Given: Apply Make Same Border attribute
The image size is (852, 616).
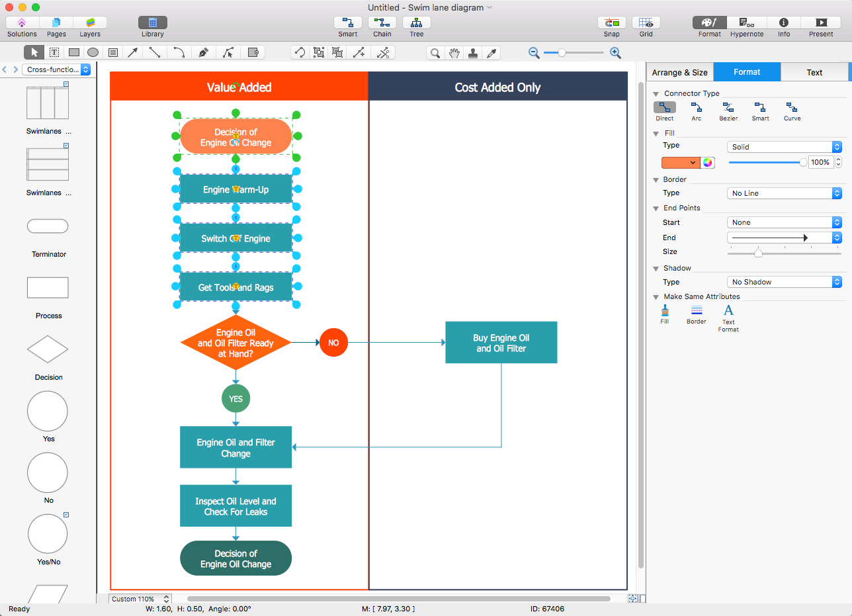Looking at the screenshot, I should coord(697,314).
